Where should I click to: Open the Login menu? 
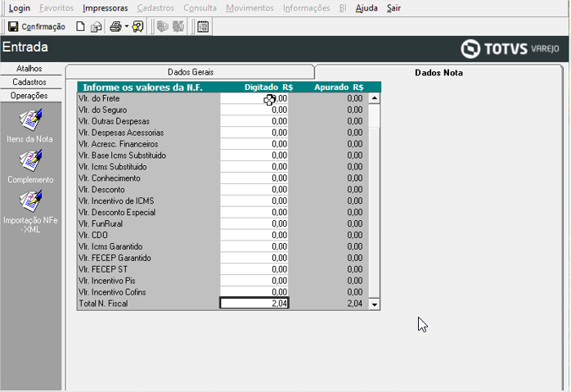pos(20,7)
